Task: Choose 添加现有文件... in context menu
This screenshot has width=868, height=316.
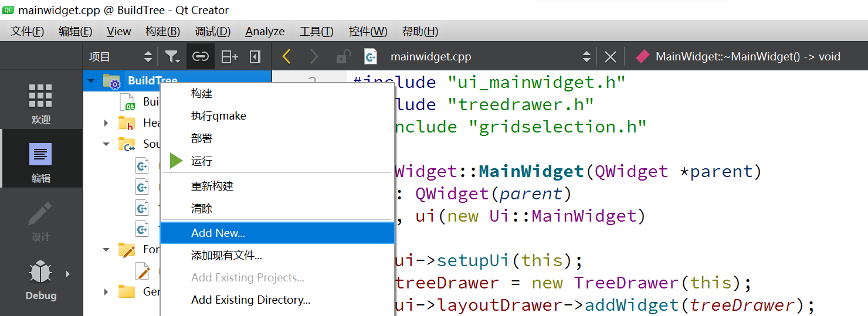Action: click(277, 255)
